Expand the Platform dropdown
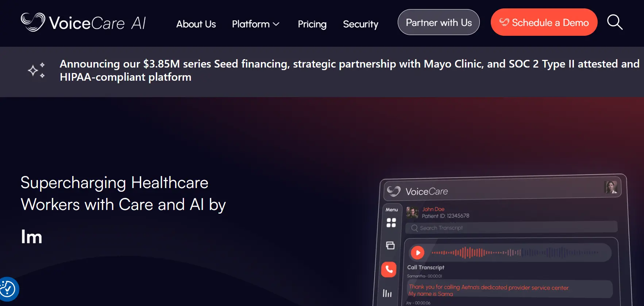 tap(255, 24)
